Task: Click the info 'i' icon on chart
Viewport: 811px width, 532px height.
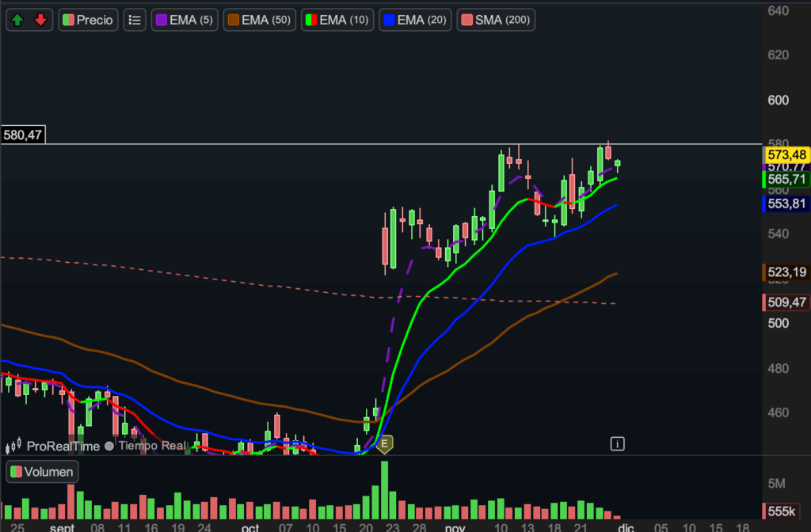Action: pyautogui.click(x=619, y=443)
